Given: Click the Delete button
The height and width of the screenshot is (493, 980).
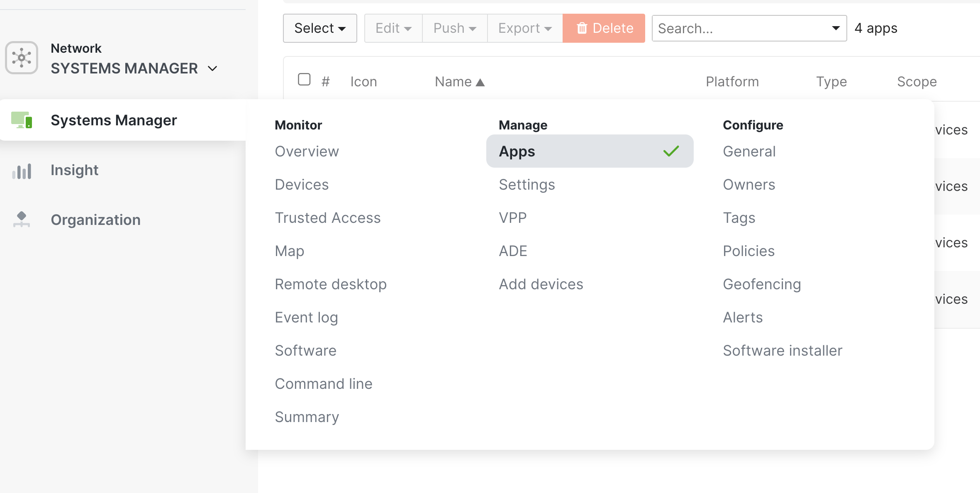Looking at the screenshot, I should 604,28.
